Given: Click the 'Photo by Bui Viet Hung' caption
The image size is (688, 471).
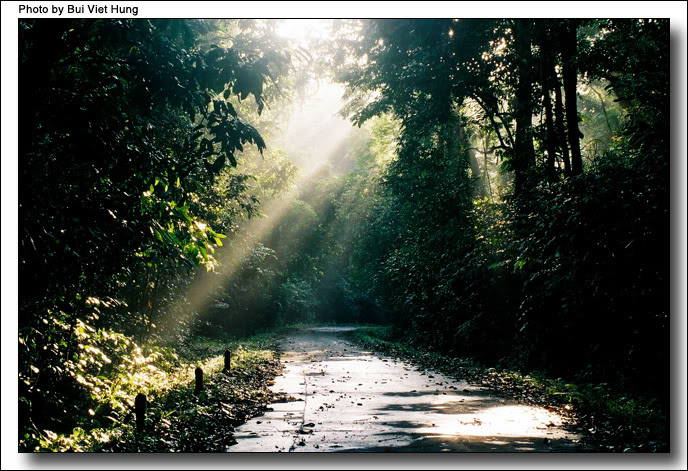Looking at the screenshot, I should click(78, 9).
